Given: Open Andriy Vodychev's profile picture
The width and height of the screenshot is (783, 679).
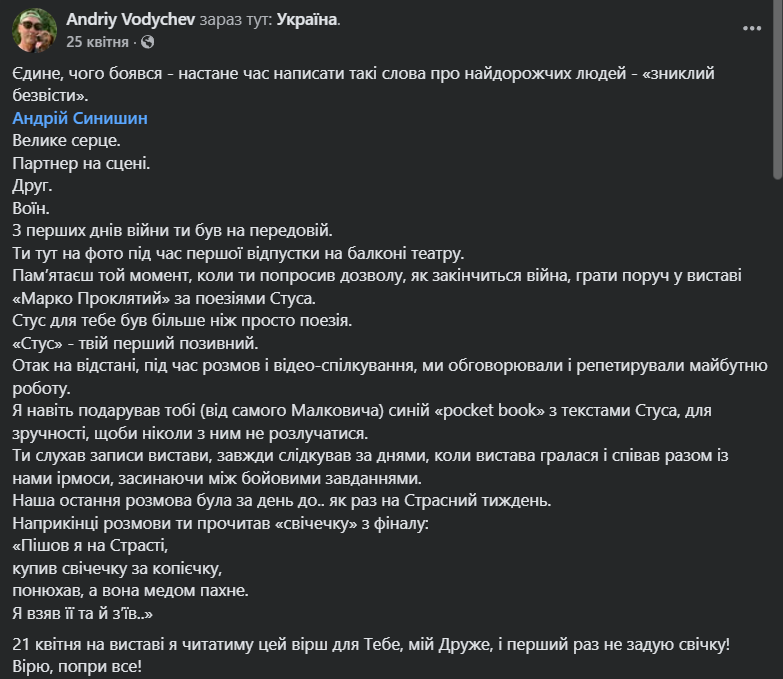Looking at the screenshot, I should pos(34,31).
